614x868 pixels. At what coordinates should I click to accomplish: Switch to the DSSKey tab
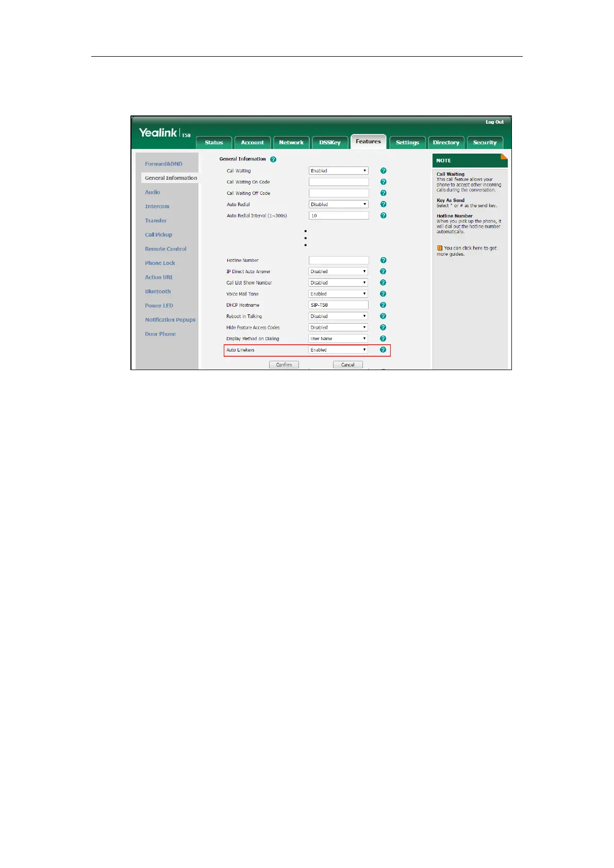[x=330, y=143]
